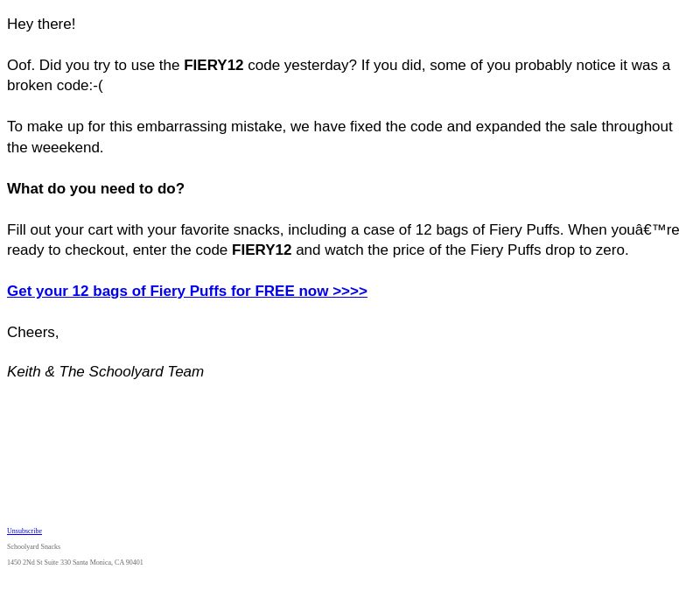Screen dimensions: 700x605
Task: Click the 'Schoolyard Snacks' footer company name
Action: (x=34, y=546)
